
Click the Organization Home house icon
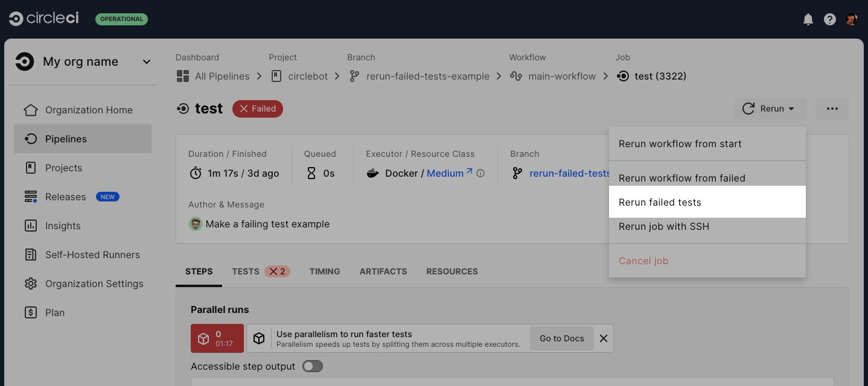point(31,110)
